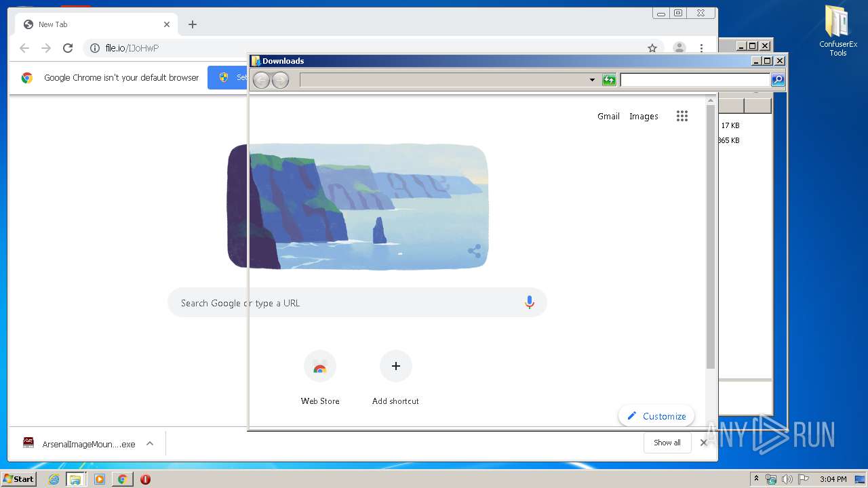Open the Start menu
This screenshot has height=488, width=868.
(x=18, y=479)
